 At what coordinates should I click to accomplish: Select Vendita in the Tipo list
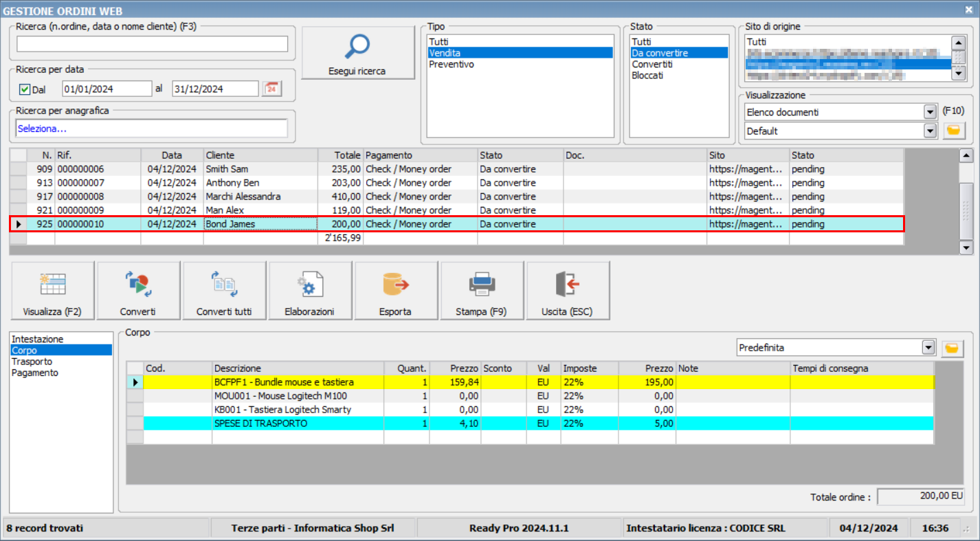click(x=519, y=53)
